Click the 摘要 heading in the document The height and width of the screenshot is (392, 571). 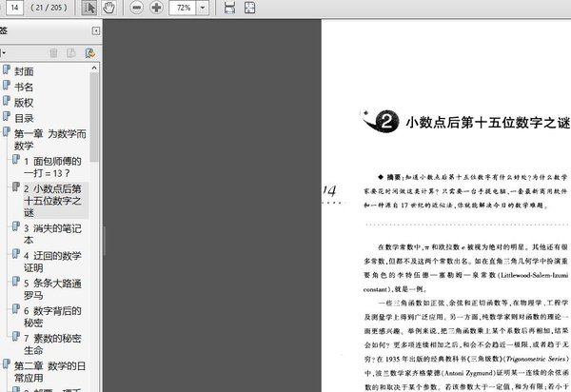coord(394,177)
